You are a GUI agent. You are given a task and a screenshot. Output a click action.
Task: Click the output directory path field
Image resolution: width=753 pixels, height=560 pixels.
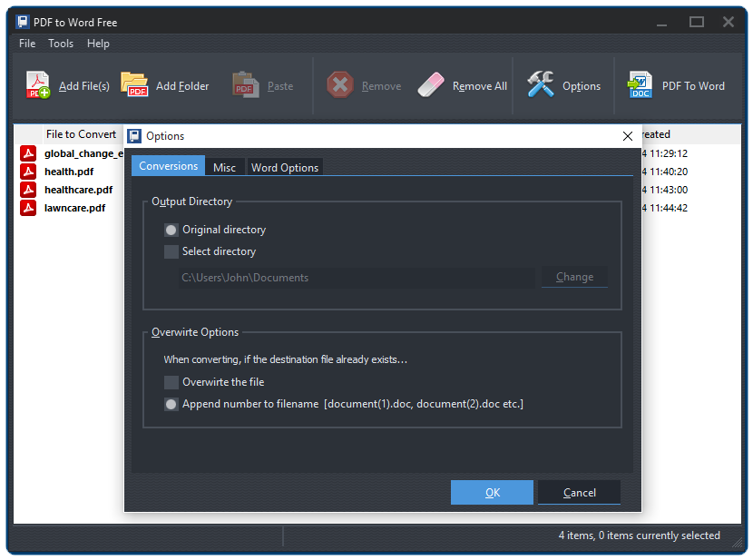357,278
